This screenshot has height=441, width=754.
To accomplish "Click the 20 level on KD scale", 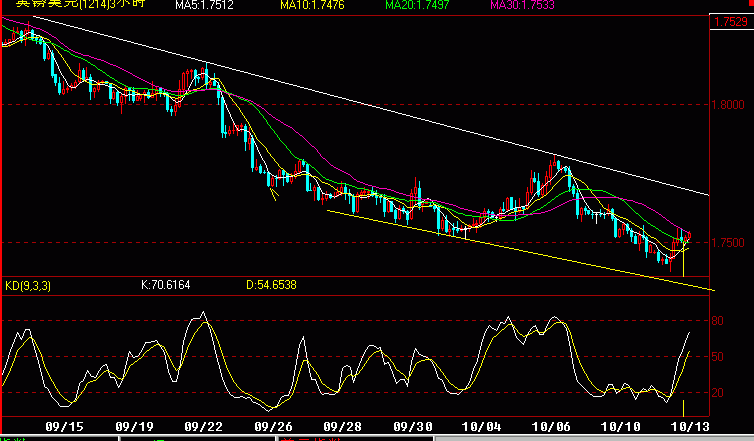I will 717,393.
